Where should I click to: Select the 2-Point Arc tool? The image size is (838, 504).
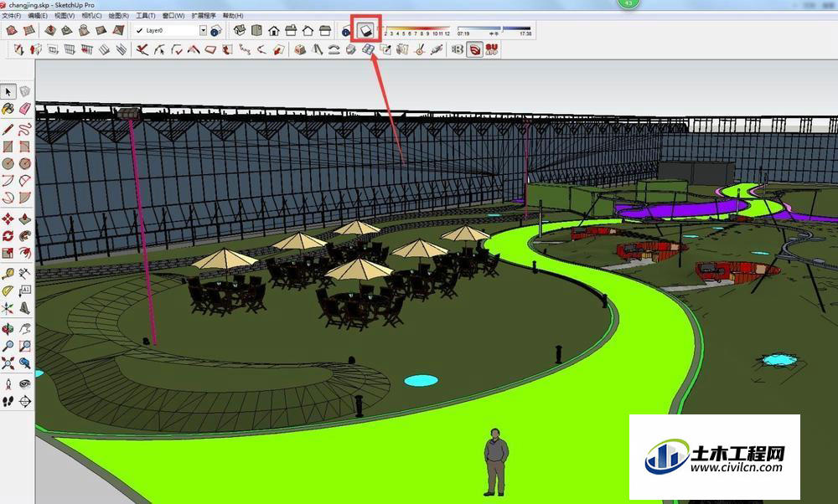[25, 181]
